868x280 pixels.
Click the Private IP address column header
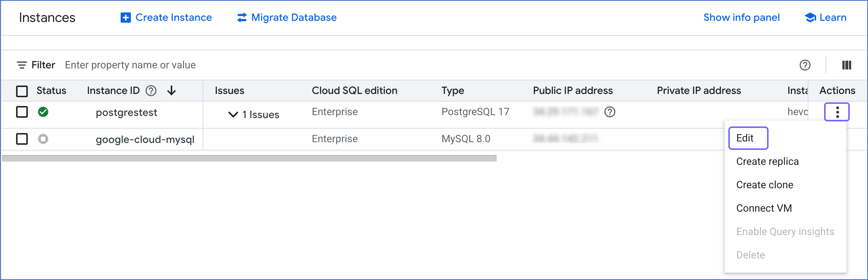tap(699, 91)
